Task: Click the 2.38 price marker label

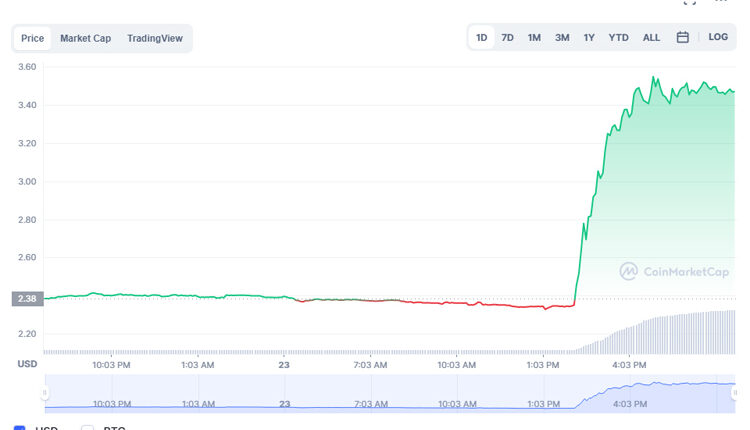Action: 27,299
